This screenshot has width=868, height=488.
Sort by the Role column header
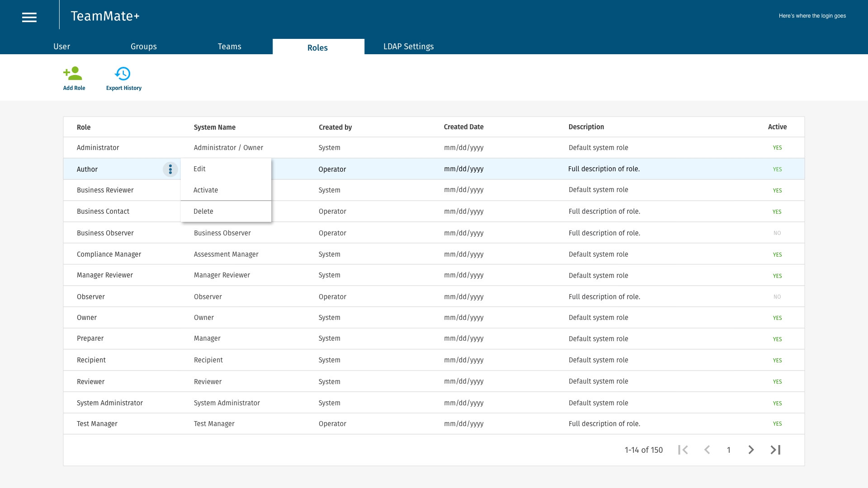click(84, 127)
